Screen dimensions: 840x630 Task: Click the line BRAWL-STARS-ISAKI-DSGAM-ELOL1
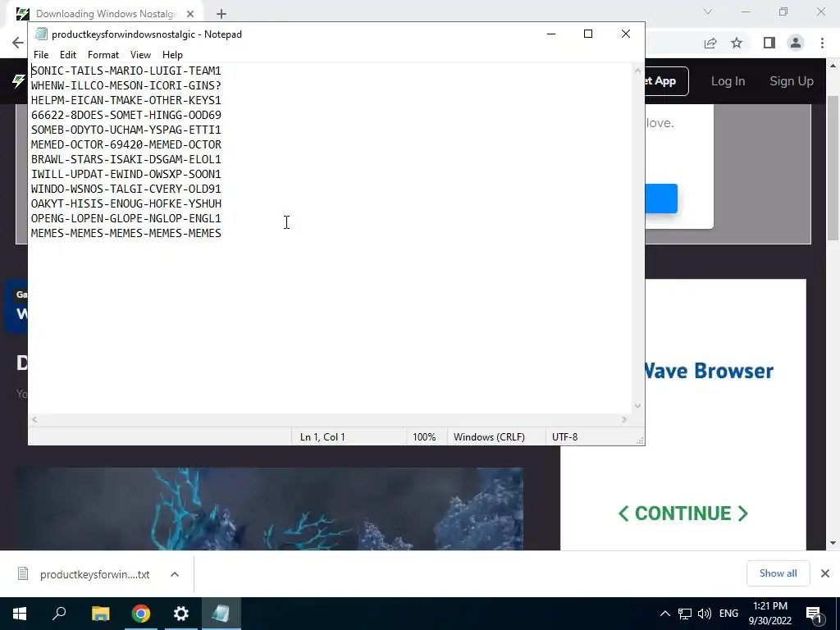[x=126, y=160]
